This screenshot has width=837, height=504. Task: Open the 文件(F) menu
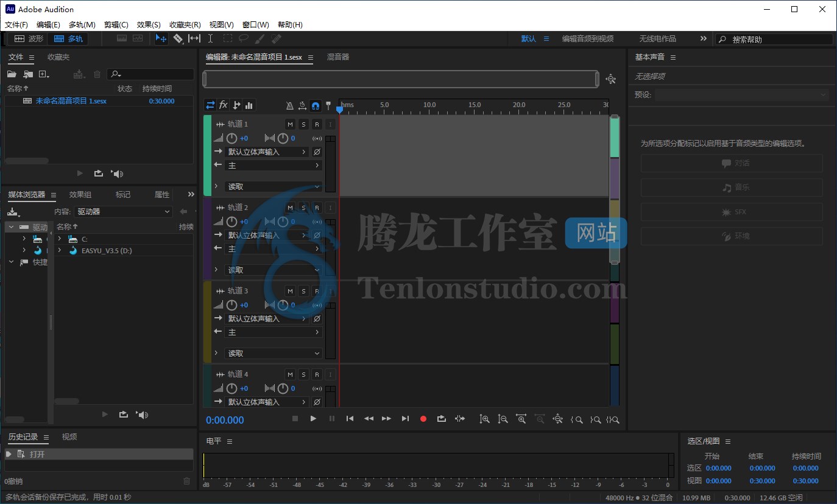pos(16,25)
